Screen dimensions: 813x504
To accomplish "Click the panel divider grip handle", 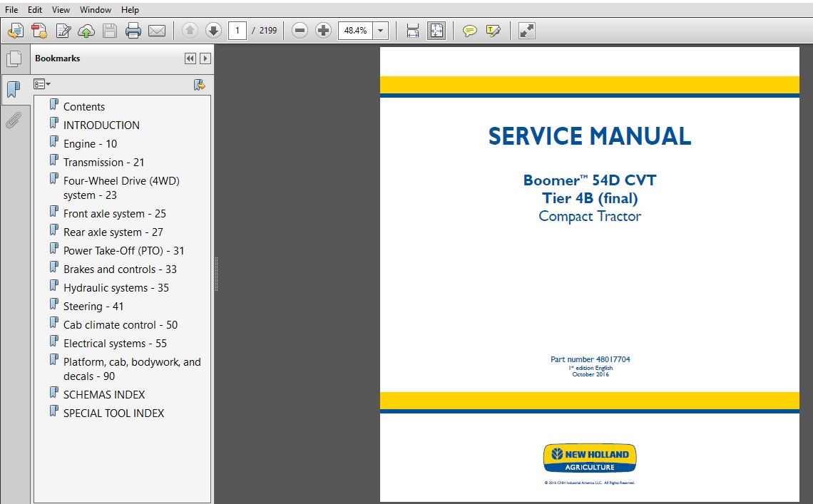I will tap(216, 274).
